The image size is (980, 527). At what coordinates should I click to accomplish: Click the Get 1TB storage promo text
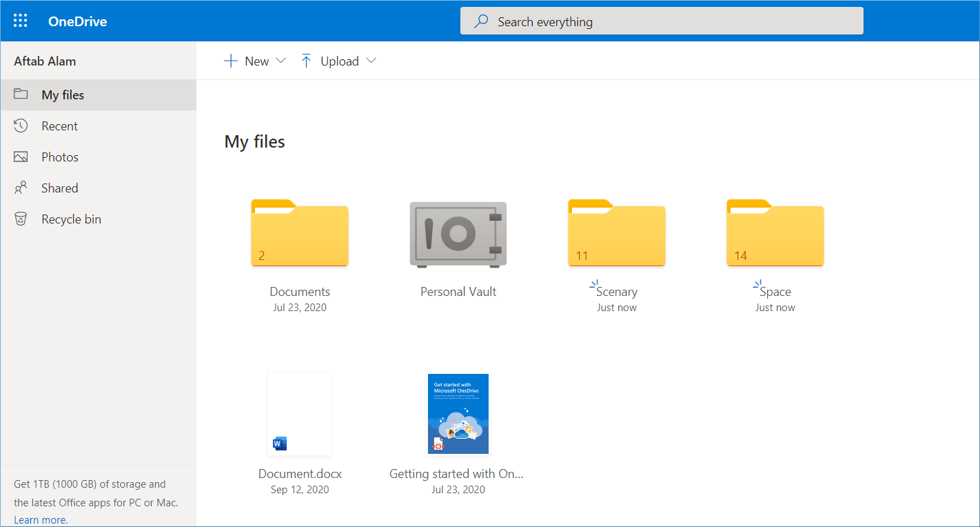(x=96, y=493)
